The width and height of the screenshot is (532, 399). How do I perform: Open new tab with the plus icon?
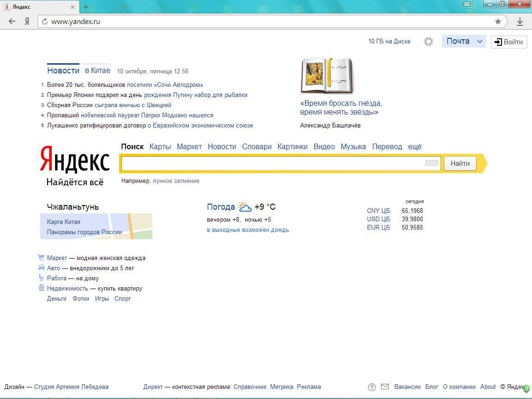point(86,6)
